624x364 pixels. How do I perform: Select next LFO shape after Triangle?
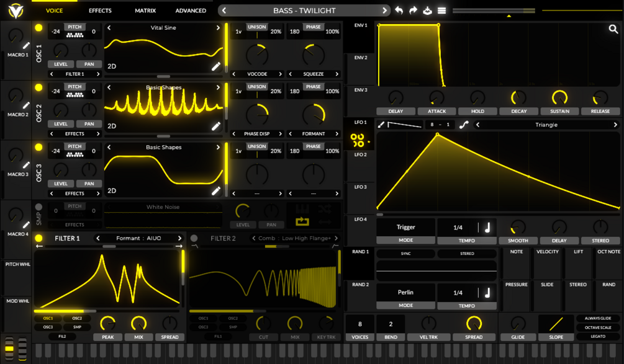coord(615,125)
